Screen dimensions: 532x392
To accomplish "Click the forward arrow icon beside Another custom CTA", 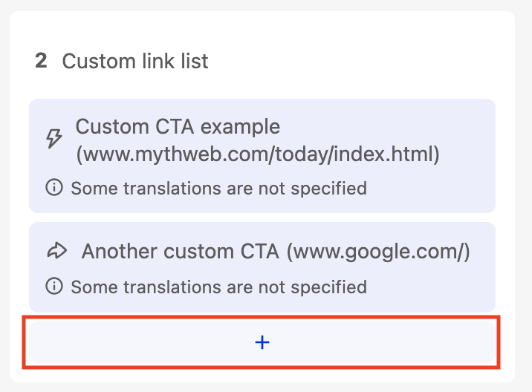I will (x=56, y=252).
